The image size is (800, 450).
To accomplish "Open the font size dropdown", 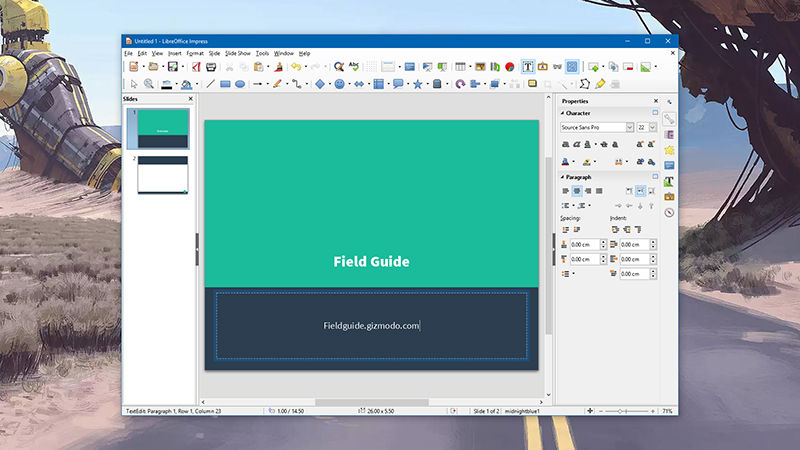I will coord(653,127).
